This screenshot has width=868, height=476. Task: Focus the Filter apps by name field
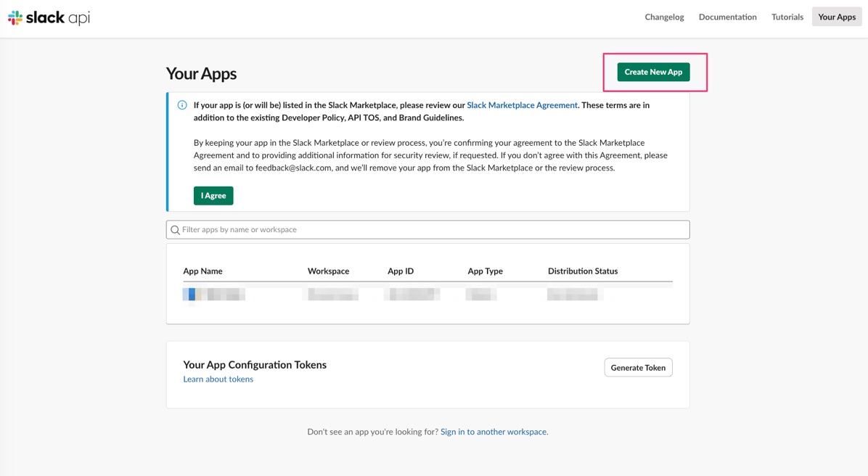click(x=428, y=230)
